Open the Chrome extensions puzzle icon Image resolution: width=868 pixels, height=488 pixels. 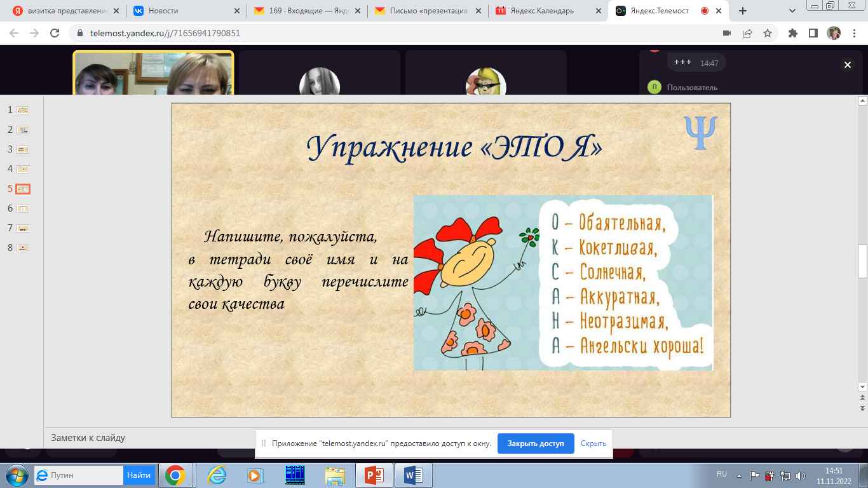[793, 33]
